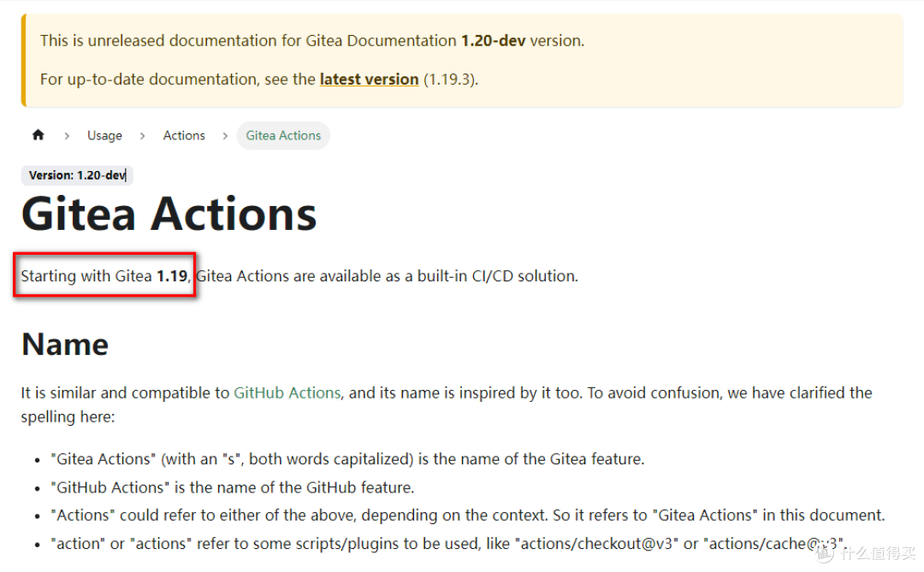Click the chevron between Usage and Actions
The height and width of the screenshot is (572, 924).
click(142, 135)
